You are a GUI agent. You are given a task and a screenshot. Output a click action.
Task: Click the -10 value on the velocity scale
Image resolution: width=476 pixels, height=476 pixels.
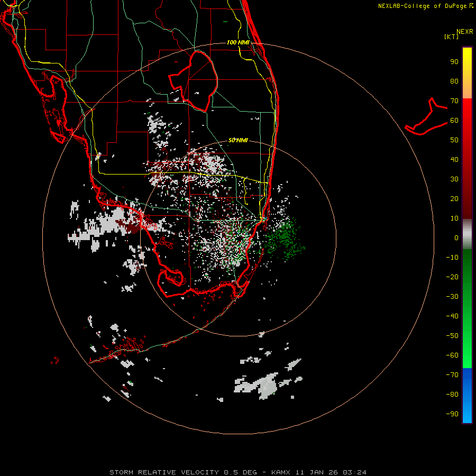click(452, 258)
